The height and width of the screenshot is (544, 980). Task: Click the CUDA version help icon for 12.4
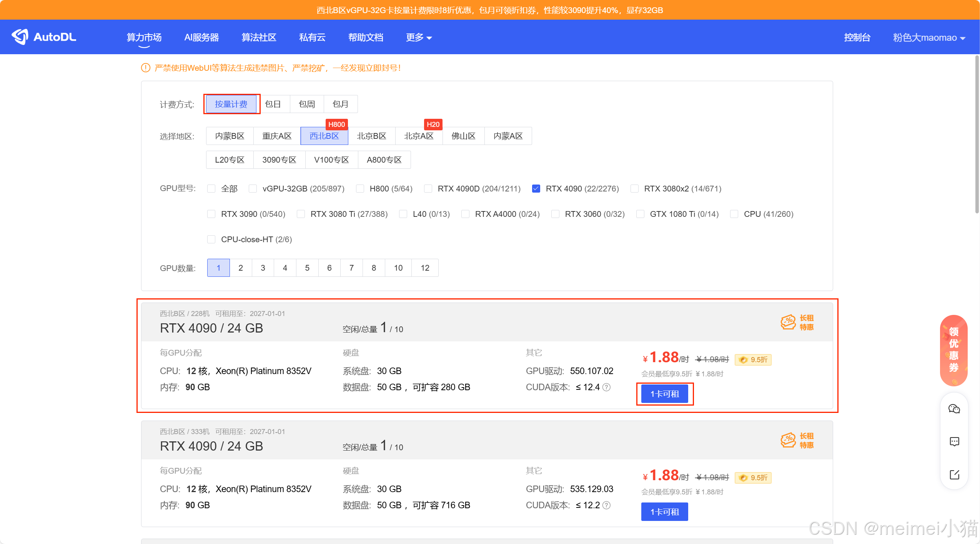coord(606,387)
